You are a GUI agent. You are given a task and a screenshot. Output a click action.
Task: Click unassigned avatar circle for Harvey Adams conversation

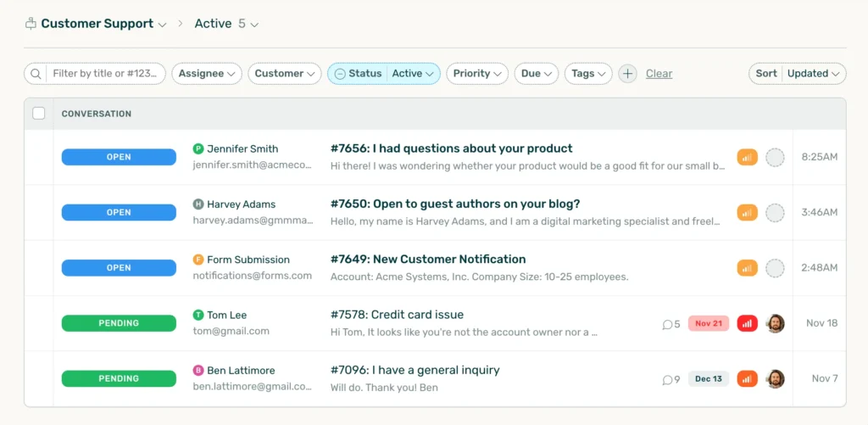[x=775, y=213]
